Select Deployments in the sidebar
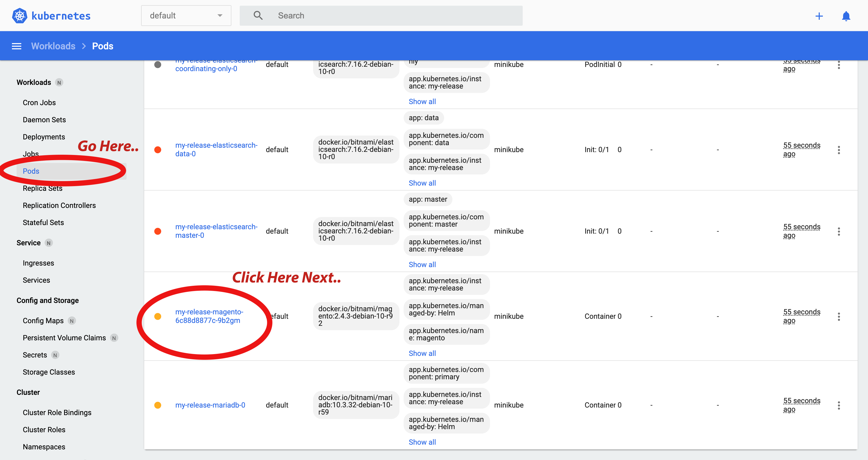The height and width of the screenshot is (460, 868). pyautogui.click(x=44, y=137)
